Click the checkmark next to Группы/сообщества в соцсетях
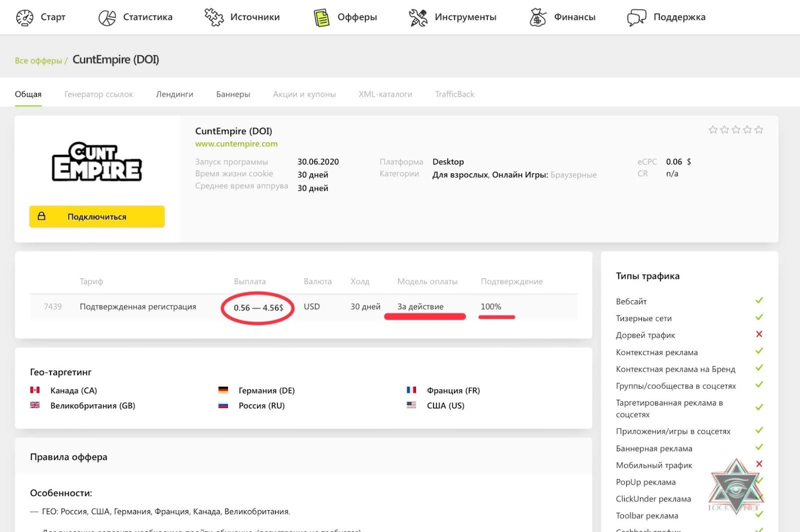 759,385
